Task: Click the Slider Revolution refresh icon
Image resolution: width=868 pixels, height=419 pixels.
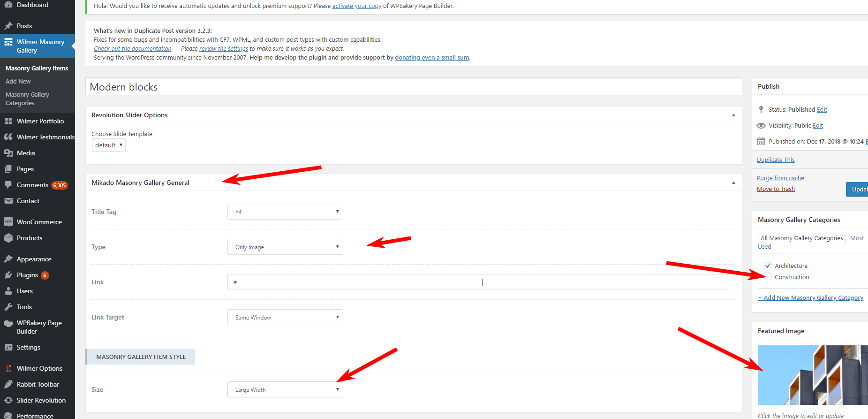Action: coord(8,400)
